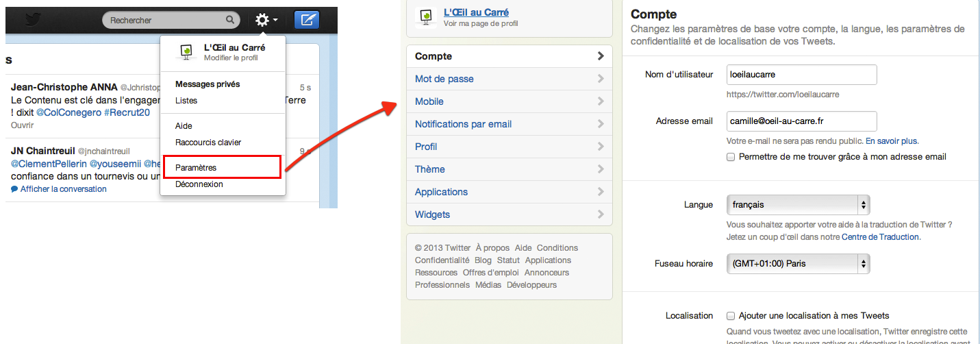This screenshot has width=980, height=344.
Task: Select Paramètres in the menu
Action: (x=196, y=167)
